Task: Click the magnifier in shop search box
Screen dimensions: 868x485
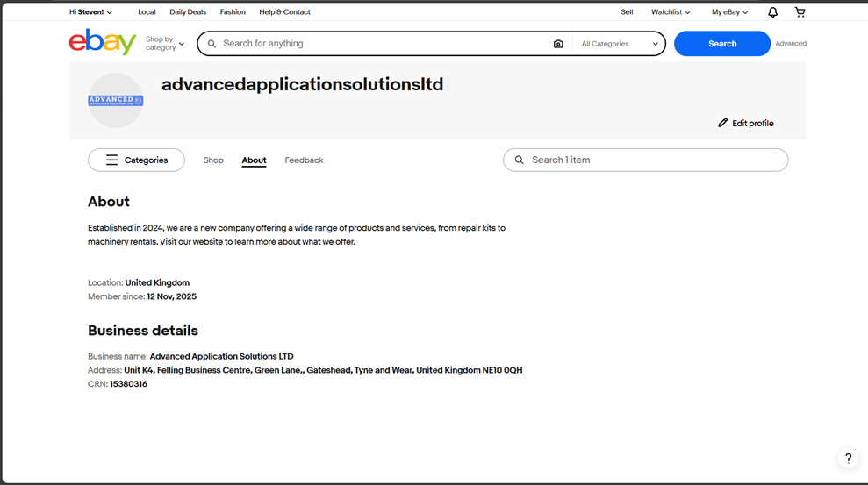Action: (x=520, y=160)
